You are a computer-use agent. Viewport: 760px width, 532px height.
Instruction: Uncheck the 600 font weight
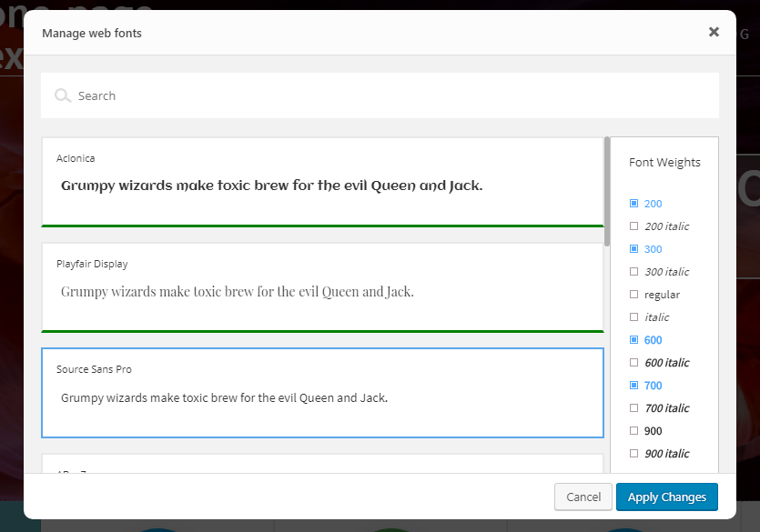click(633, 340)
